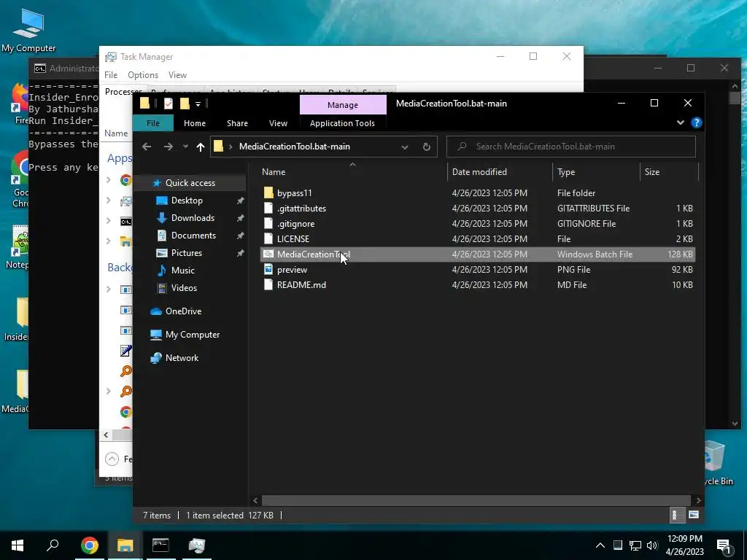The image size is (747, 560).
Task: Click the Properties quick access toolbar icon
Action: tap(169, 104)
